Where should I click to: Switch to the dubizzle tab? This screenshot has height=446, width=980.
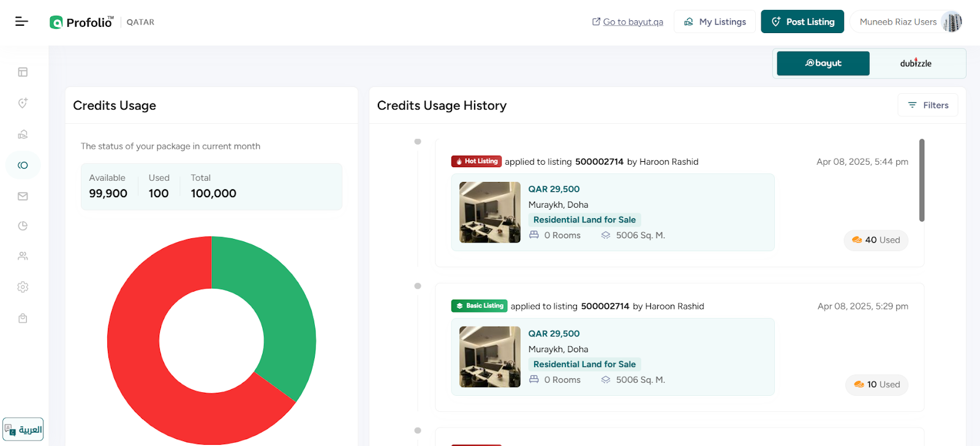916,63
